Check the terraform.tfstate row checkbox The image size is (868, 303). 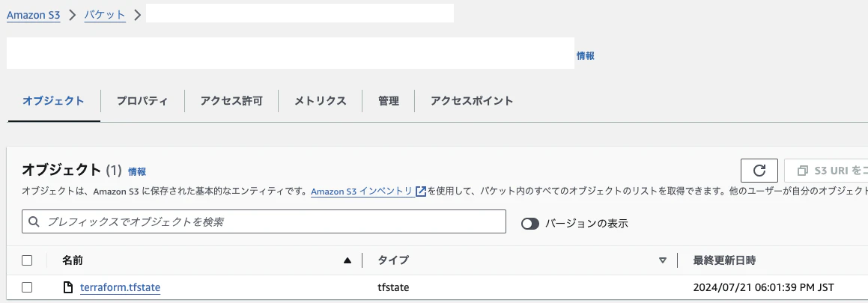point(26,287)
